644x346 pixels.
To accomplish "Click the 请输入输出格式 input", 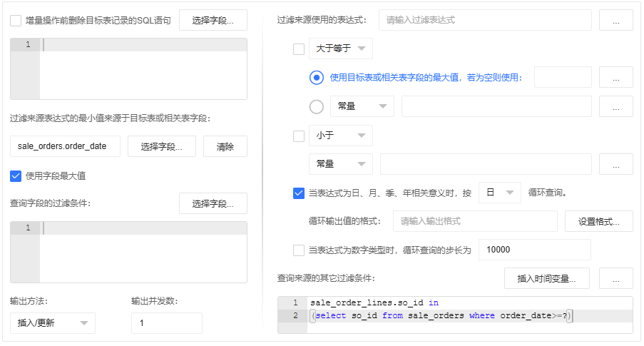I will pyautogui.click(x=475, y=221).
